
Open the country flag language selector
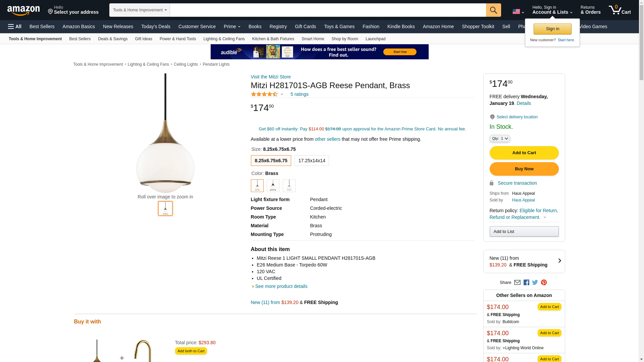tap(518, 12)
